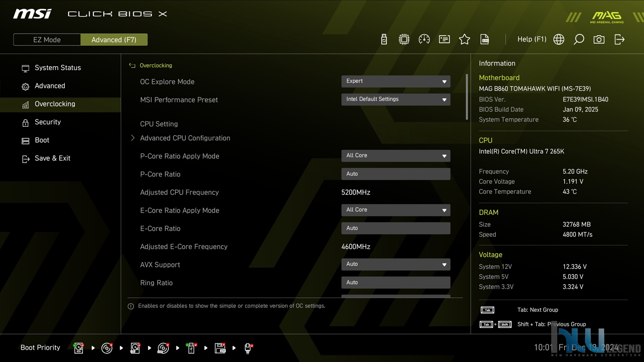The height and width of the screenshot is (362, 644).
Task: Select the network cable boot device icon
Action: point(248,348)
